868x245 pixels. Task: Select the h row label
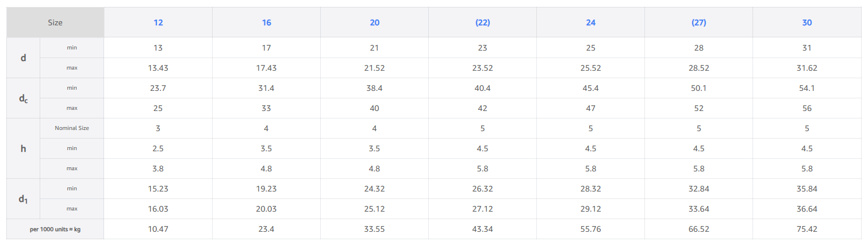[23, 148]
